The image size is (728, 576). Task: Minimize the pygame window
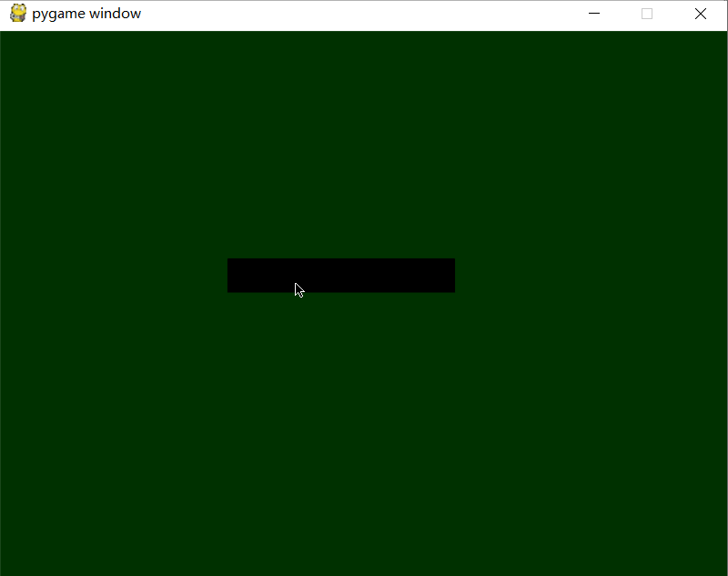(594, 14)
